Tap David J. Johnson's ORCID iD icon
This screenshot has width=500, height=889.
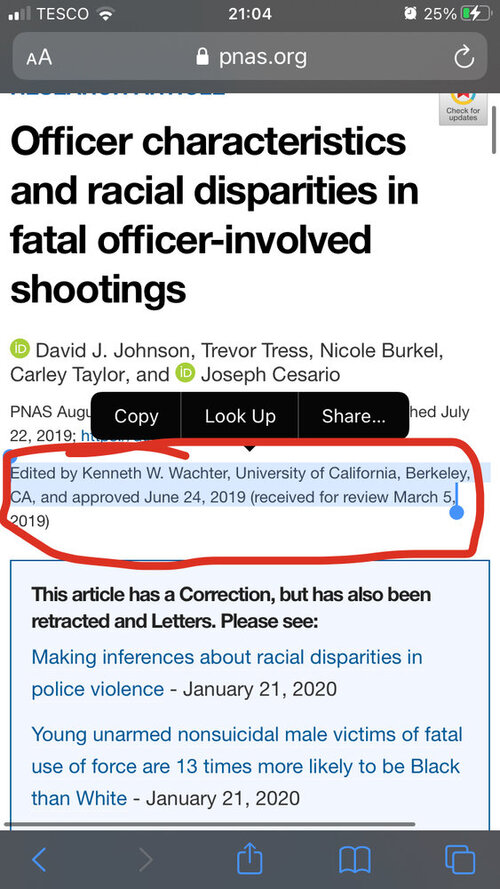tap(20, 348)
